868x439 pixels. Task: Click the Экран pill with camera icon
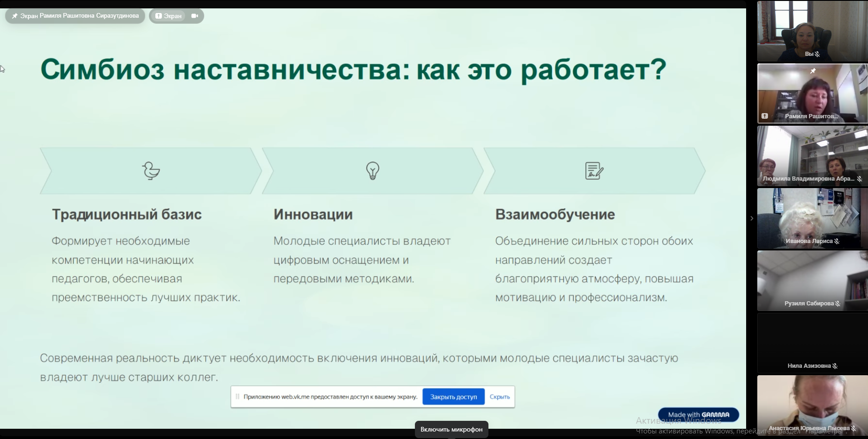[x=176, y=16]
